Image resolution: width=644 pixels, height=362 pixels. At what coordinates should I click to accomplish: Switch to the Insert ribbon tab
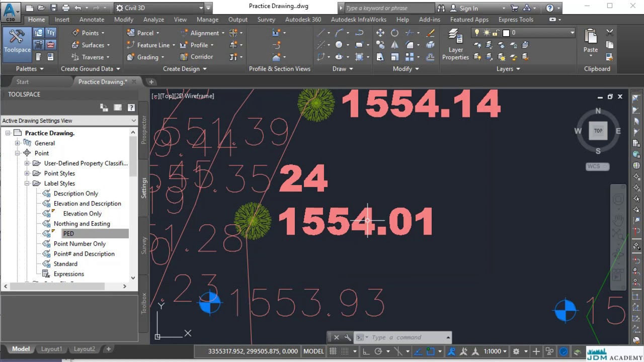point(62,20)
